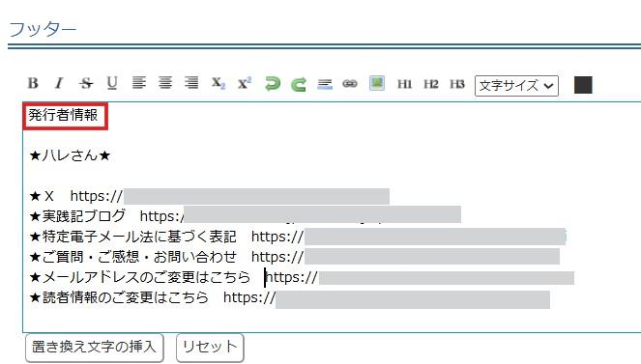Apply subscript formatting
This screenshot has width=641, height=364.
(219, 83)
